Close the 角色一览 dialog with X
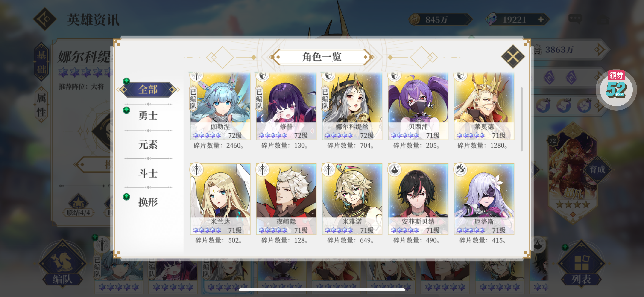Viewport: 644px width, 297px height. click(512, 56)
